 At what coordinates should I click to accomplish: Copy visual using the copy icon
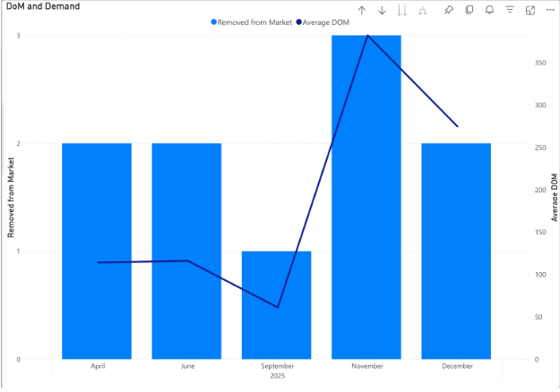coord(470,10)
